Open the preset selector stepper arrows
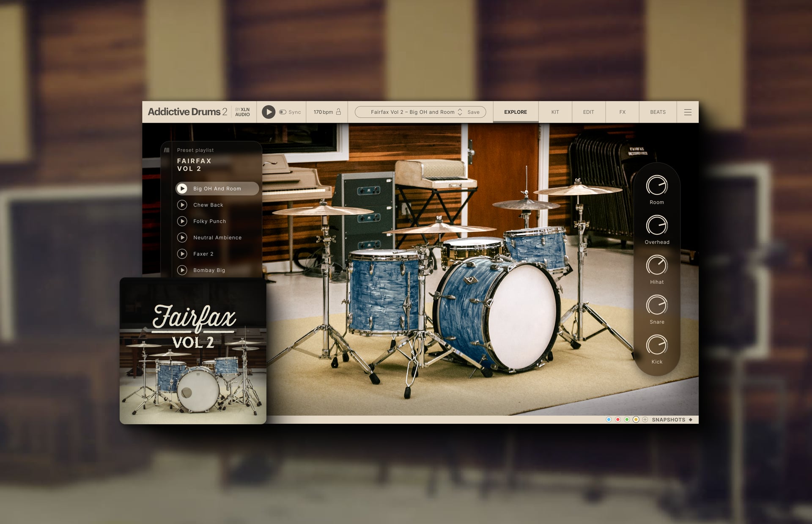Viewport: 812px width, 524px height. (459, 112)
